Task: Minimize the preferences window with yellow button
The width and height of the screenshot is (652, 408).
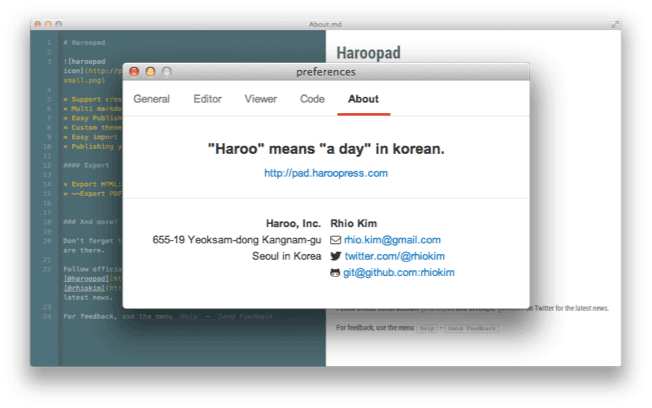Action: click(150, 72)
